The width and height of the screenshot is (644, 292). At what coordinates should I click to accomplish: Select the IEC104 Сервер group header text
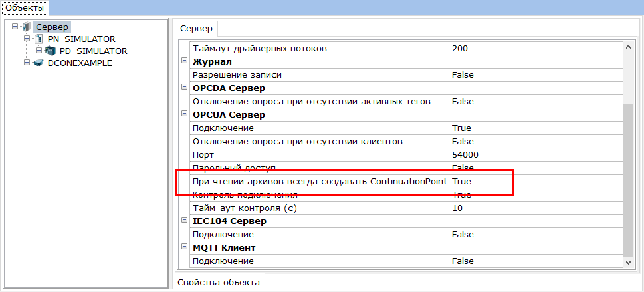229,221
